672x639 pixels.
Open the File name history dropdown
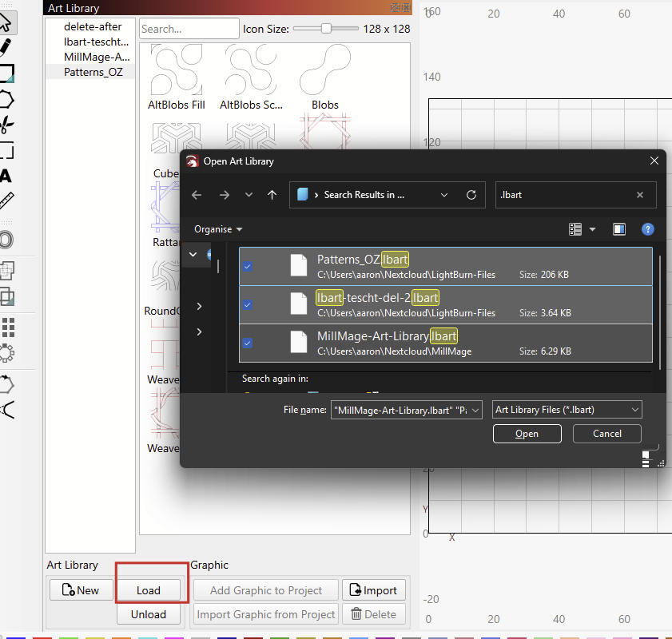476,410
